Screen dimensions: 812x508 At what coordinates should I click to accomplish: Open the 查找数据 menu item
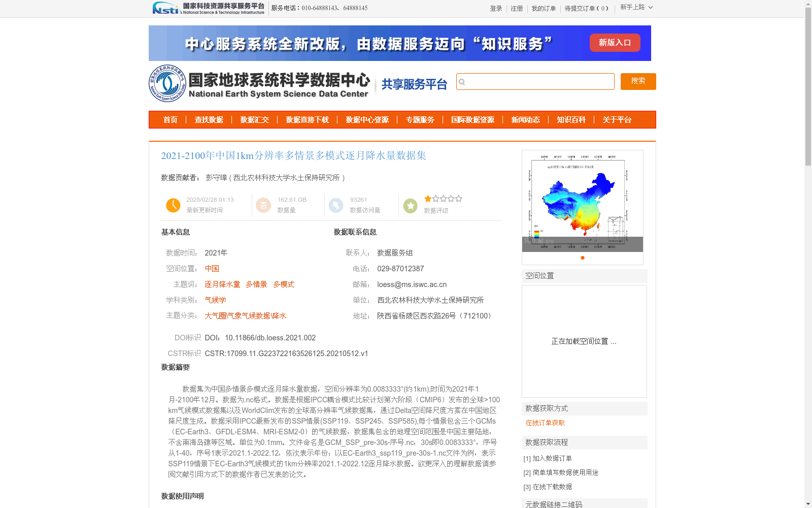click(209, 120)
